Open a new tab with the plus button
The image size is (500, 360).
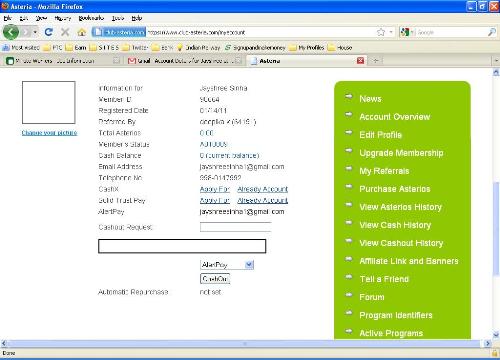tap(376, 61)
